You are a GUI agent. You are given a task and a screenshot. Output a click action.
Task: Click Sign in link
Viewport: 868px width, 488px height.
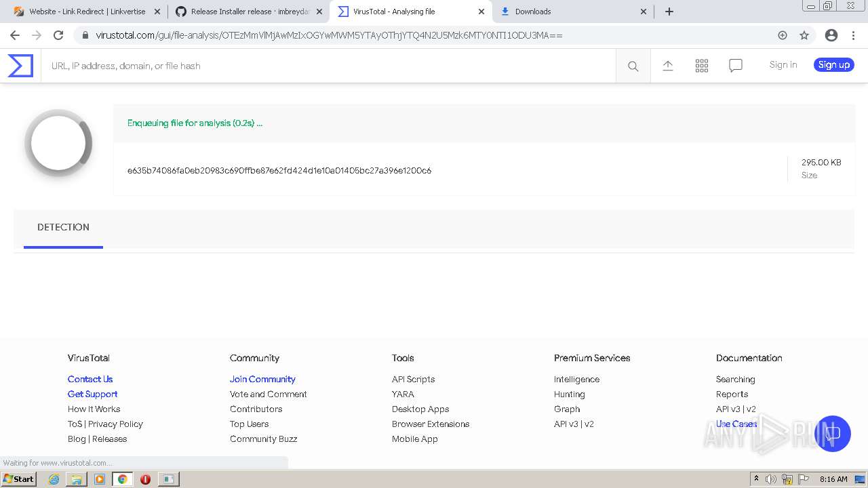pos(783,65)
